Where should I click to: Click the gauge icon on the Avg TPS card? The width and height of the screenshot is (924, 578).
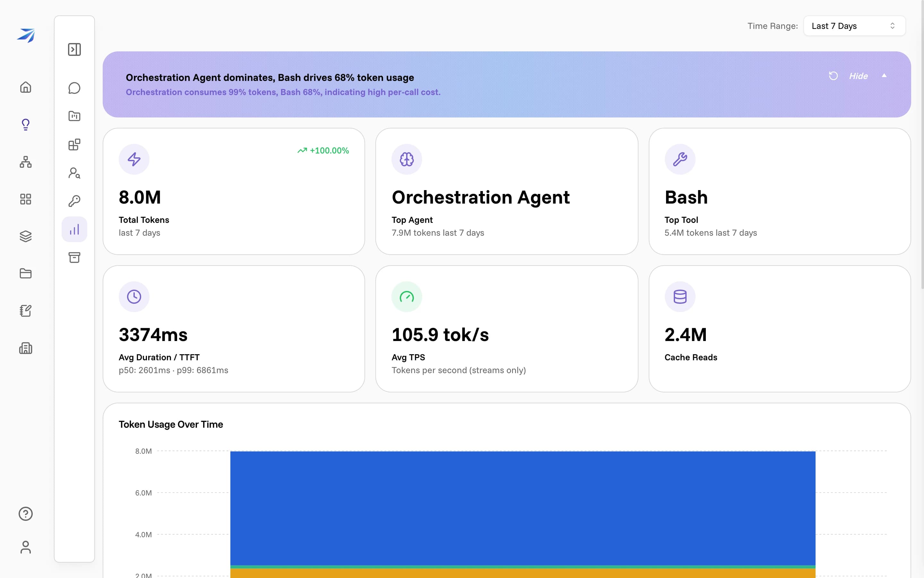click(406, 297)
